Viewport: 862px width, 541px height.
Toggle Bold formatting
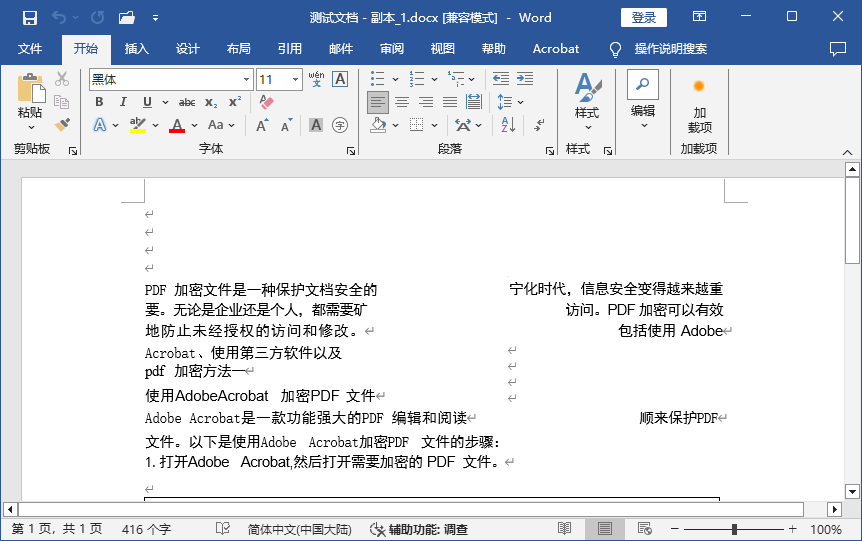click(x=99, y=102)
